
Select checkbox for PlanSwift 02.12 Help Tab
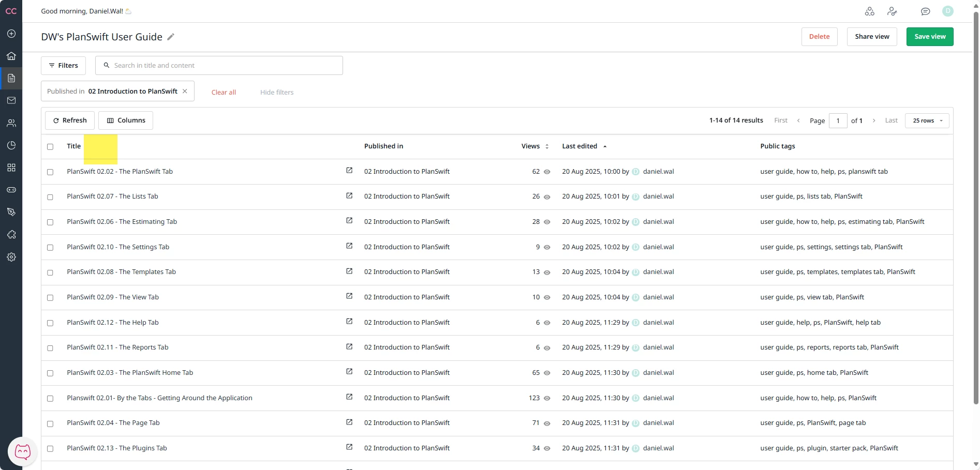[x=50, y=323]
